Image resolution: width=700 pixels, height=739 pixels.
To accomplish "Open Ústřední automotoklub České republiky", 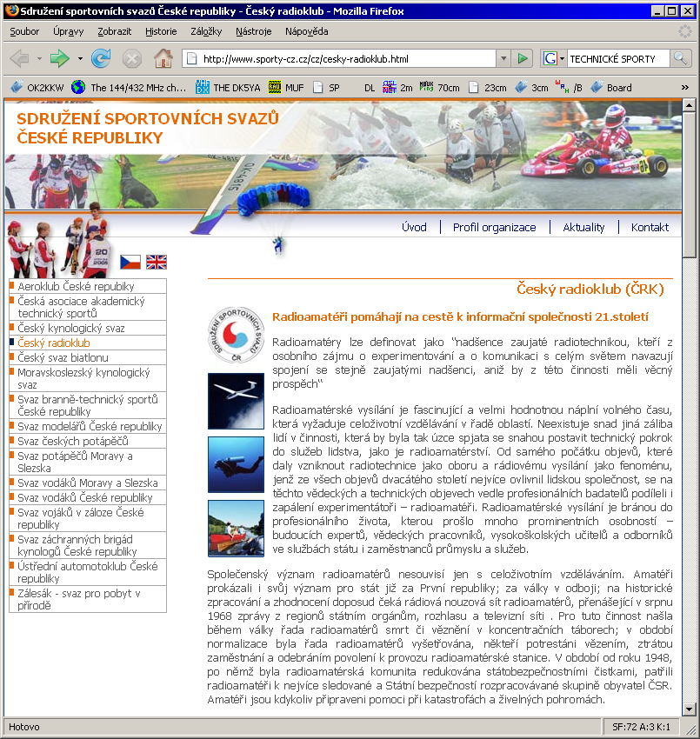I will 88,572.
